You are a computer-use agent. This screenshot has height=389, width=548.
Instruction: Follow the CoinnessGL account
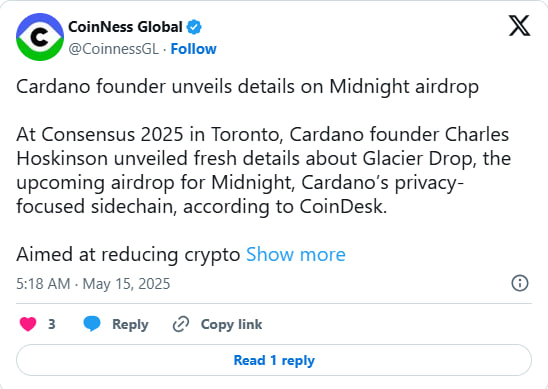[193, 49]
